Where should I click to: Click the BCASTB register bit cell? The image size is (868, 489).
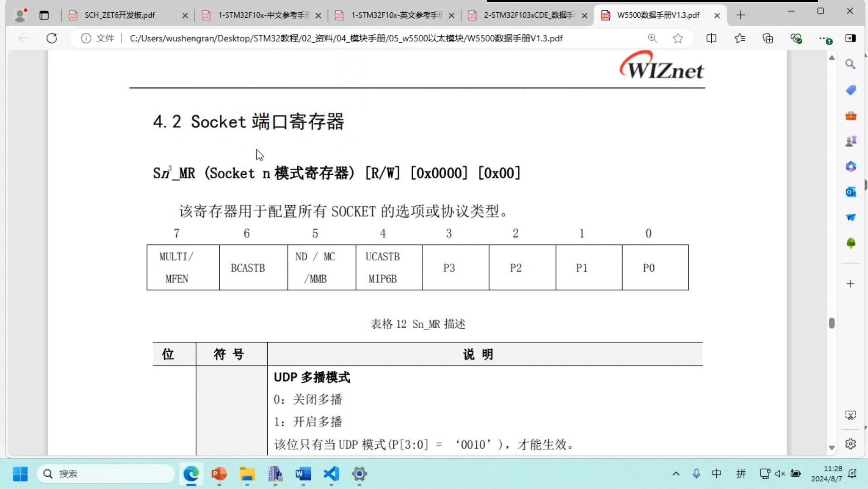(x=254, y=268)
